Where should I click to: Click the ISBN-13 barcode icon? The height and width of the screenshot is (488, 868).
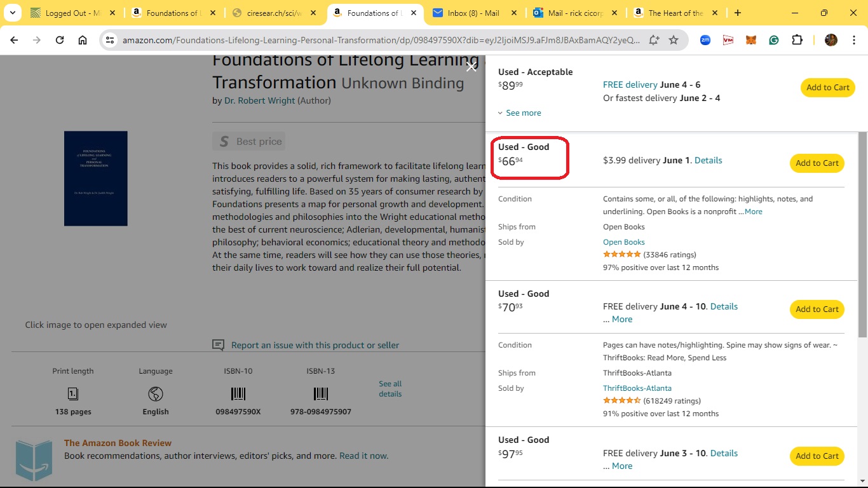coord(321,394)
